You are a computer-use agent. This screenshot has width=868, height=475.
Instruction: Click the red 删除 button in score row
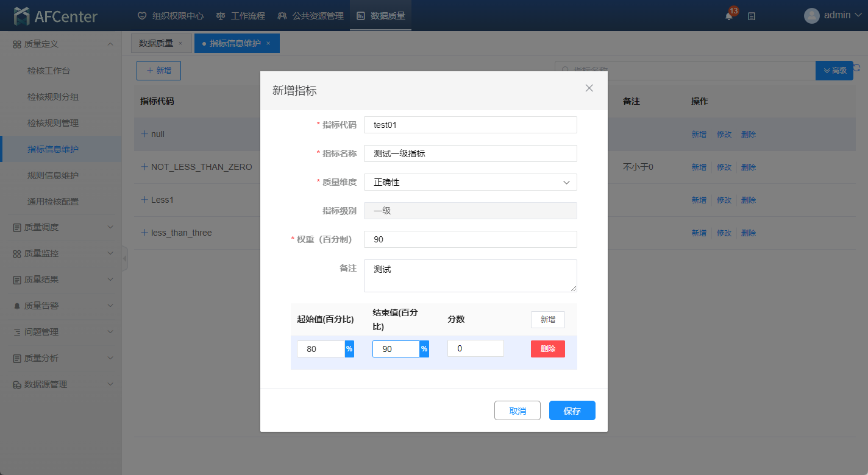547,349
